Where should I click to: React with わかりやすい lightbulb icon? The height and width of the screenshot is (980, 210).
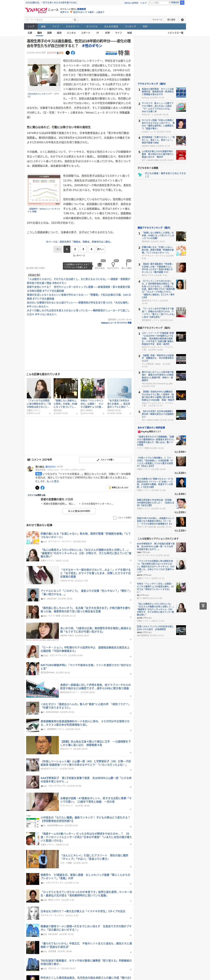coord(113,264)
